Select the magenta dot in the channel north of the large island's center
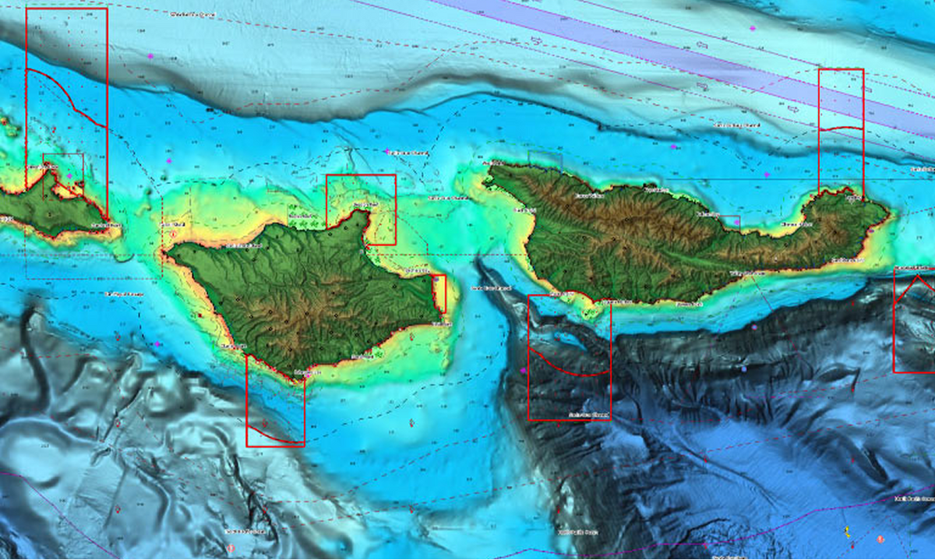The image size is (935, 560). (674, 146)
